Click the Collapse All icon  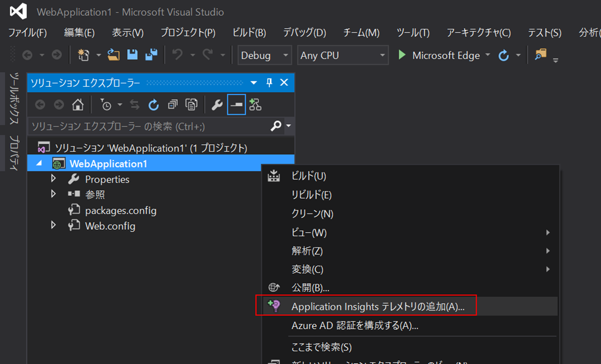pos(173,104)
